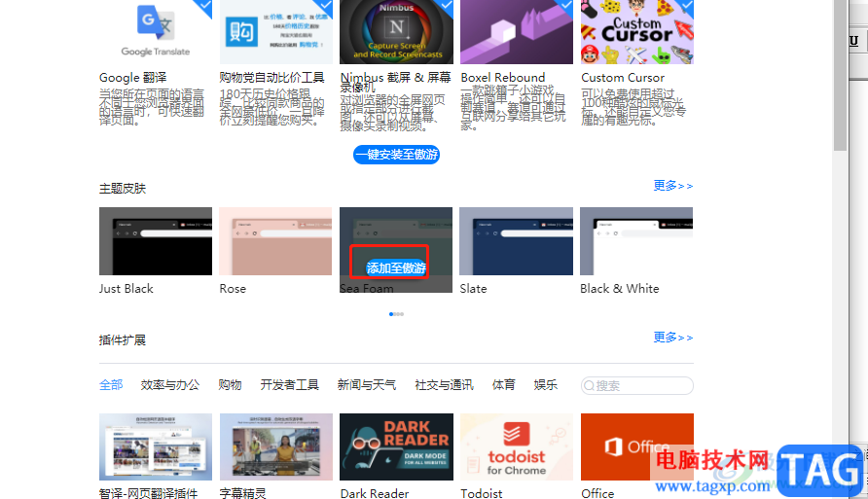Toggle the checkmark on Custom Cursor card
Viewport: 868px width, 499px height.
pyautogui.click(x=686, y=7)
